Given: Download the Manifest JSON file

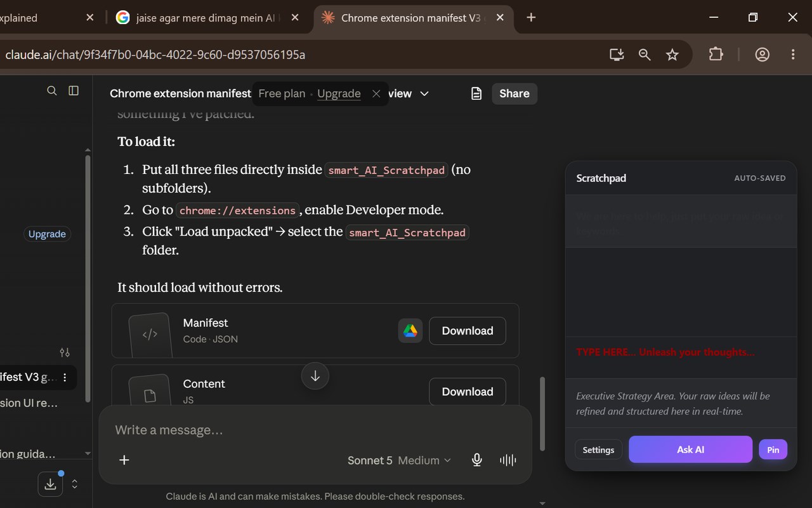Looking at the screenshot, I should click(x=468, y=331).
